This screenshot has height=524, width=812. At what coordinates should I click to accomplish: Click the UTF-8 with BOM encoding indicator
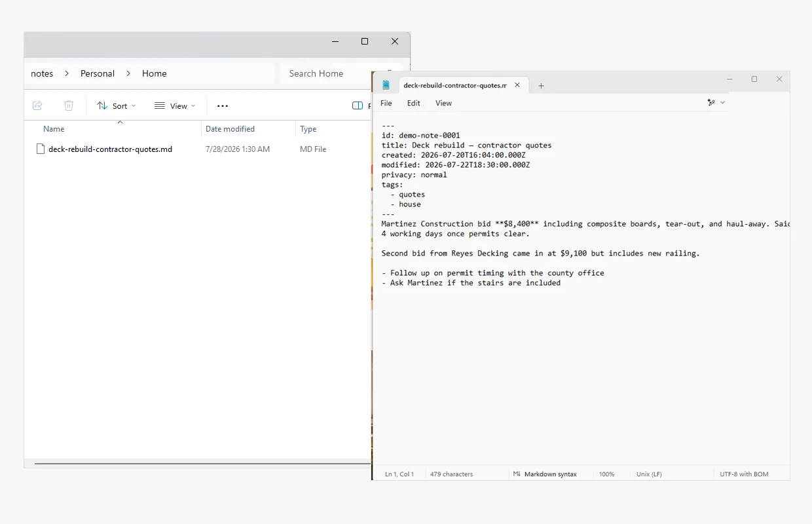coord(744,474)
